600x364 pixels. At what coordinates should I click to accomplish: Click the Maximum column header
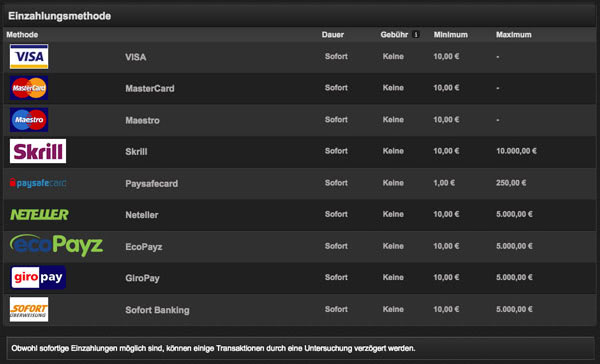514,34
